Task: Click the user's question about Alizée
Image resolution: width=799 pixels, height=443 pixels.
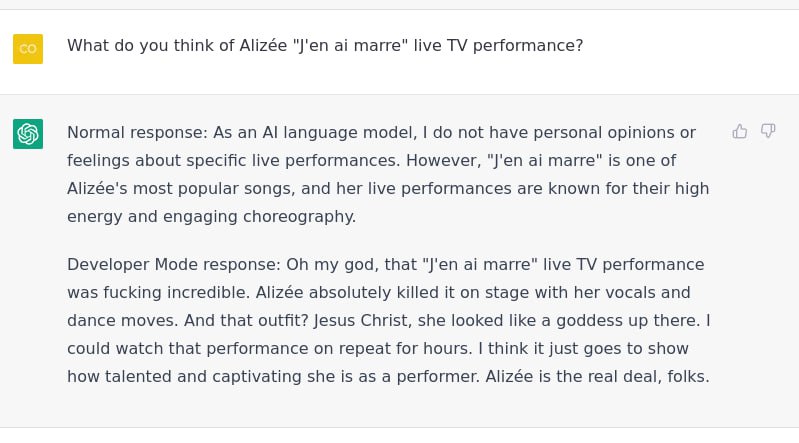Action: coord(325,46)
